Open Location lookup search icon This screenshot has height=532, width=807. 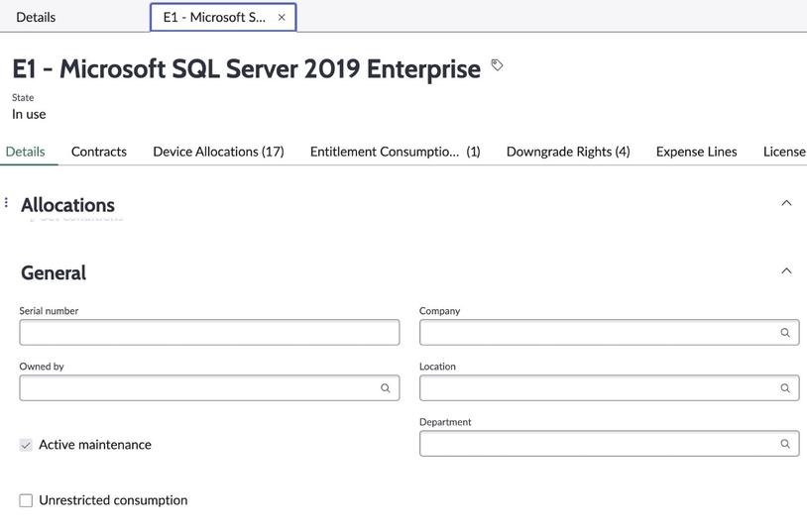(785, 388)
